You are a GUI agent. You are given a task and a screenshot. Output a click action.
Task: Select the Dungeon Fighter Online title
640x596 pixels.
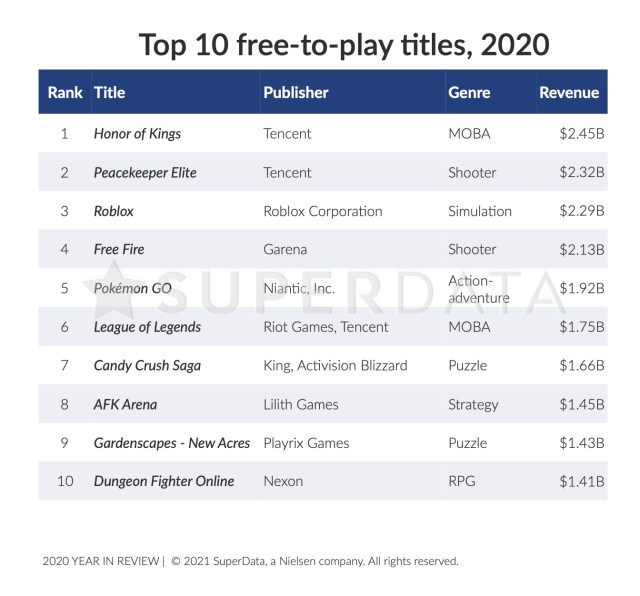[x=164, y=481]
